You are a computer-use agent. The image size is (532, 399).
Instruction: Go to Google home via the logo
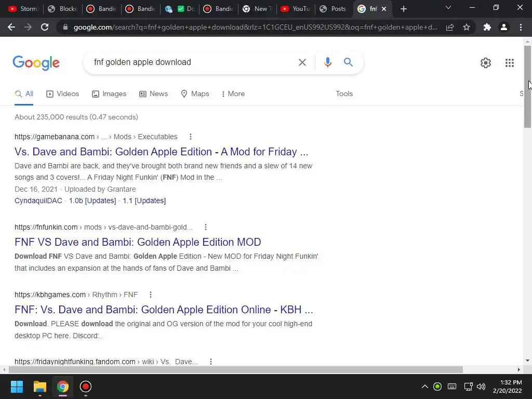pos(36,63)
